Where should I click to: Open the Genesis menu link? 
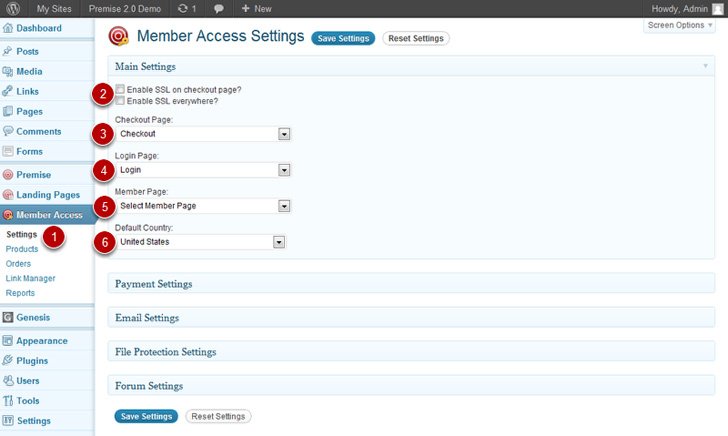[33, 318]
